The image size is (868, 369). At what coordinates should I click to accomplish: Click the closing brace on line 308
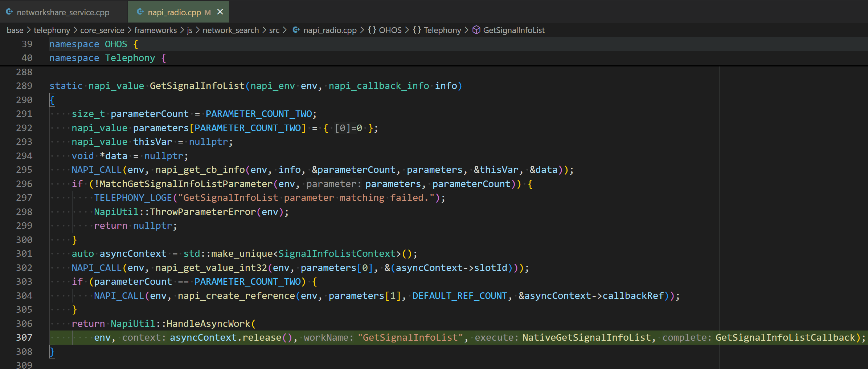click(x=52, y=352)
